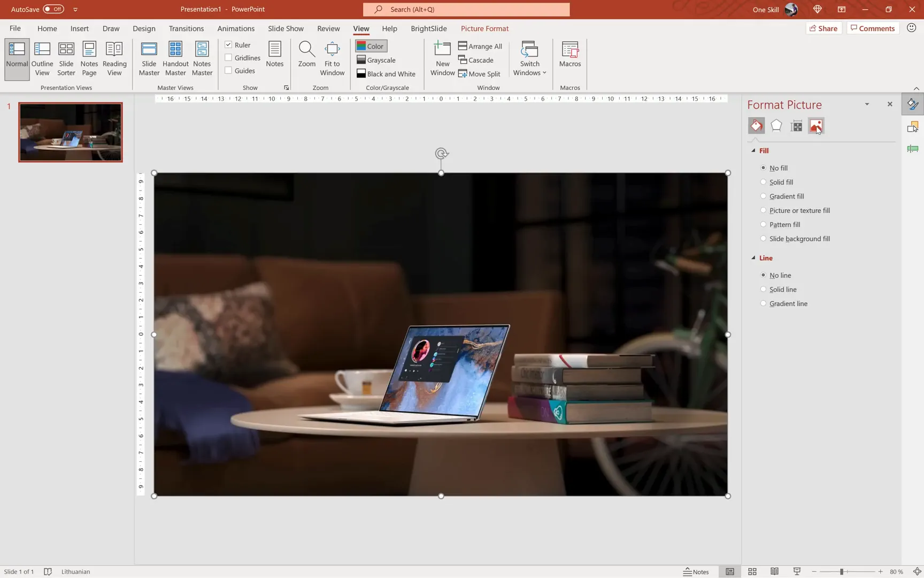Viewport: 924px width, 578px height.
Task: Cascade the open windows
Action: (476, 60)
